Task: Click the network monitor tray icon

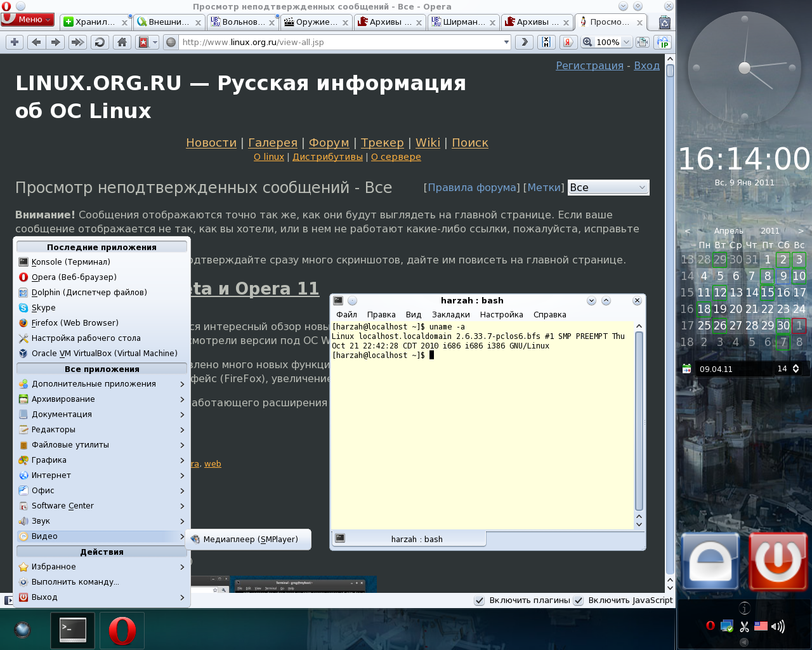Action: point(727,627)
